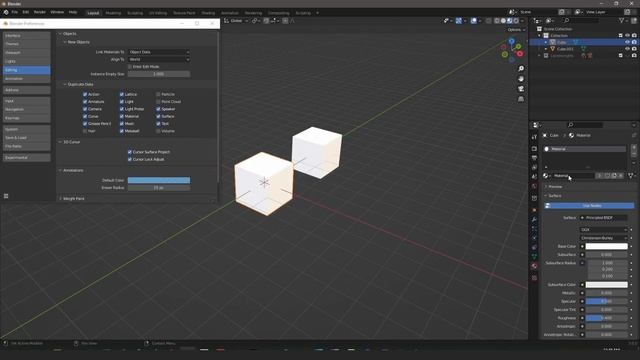This screenshot has height=360, width=640.
Task: Open the Themes preferences category
Action: point(27,44)
